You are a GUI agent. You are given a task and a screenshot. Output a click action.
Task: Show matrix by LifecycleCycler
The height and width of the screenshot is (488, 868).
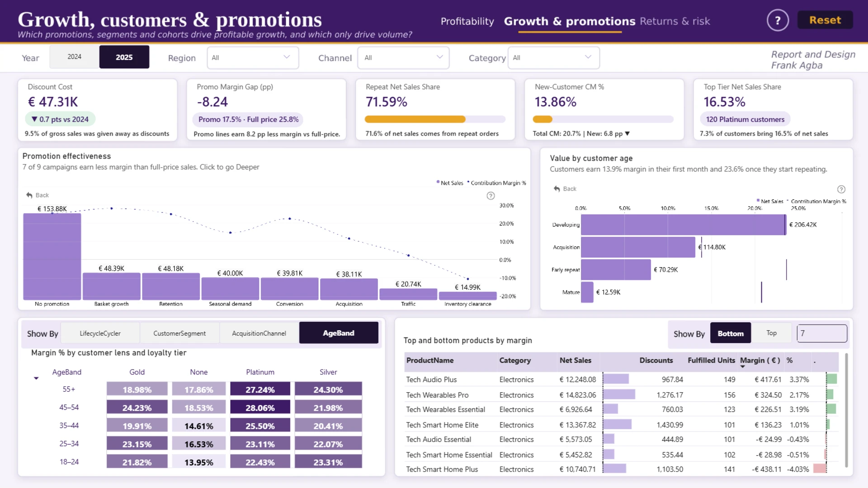pyautogui.click(x=100, y=333)
